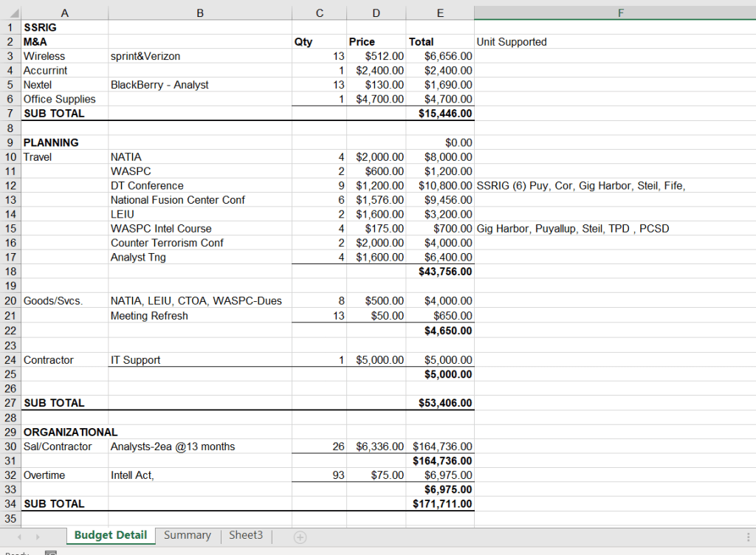Click the New sheet plus icon
The image size is (756, 555).
click(x=300, y=537)
